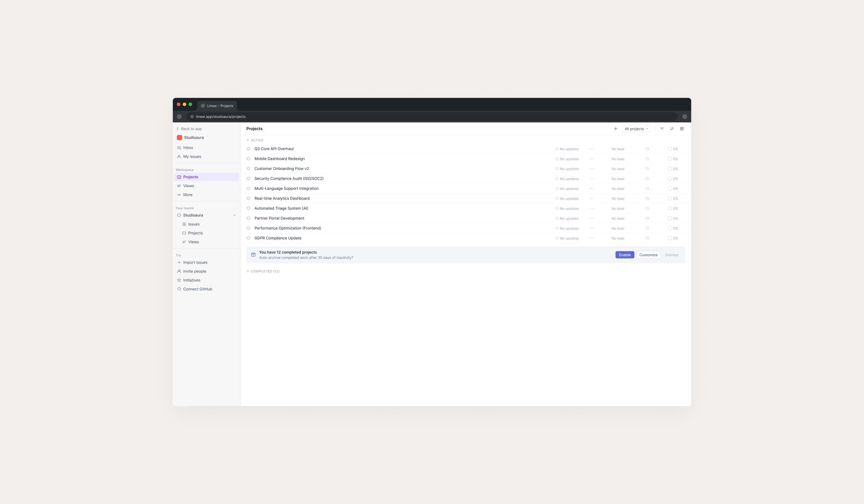
Task: Expand the COMPLETED (12) group
Action: [x=248, y=271]
